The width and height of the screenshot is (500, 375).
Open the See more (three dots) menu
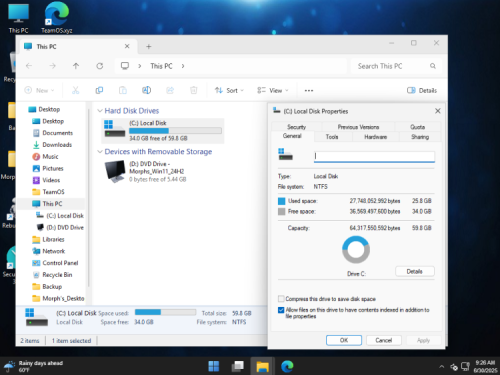pos(309,90)
